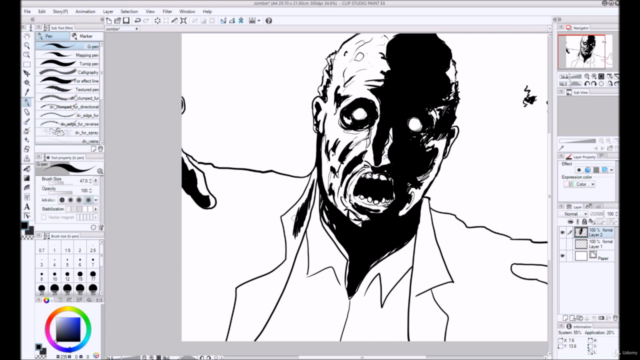The image size is (640, 360).
Task: Choose the Turnip pen brush
Action: pyautogui.click(x=68, y=64)
